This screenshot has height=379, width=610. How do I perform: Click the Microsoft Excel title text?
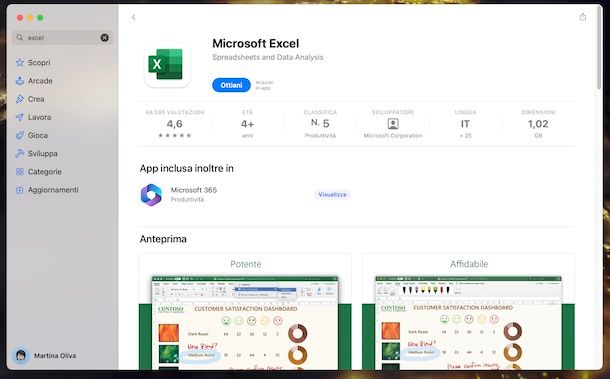point(256,43)
